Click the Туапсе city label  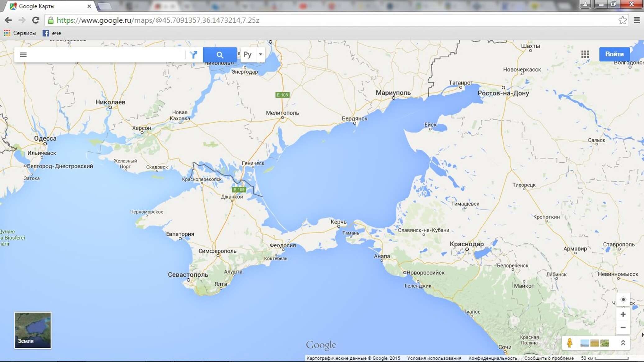[x=472, y=312]
